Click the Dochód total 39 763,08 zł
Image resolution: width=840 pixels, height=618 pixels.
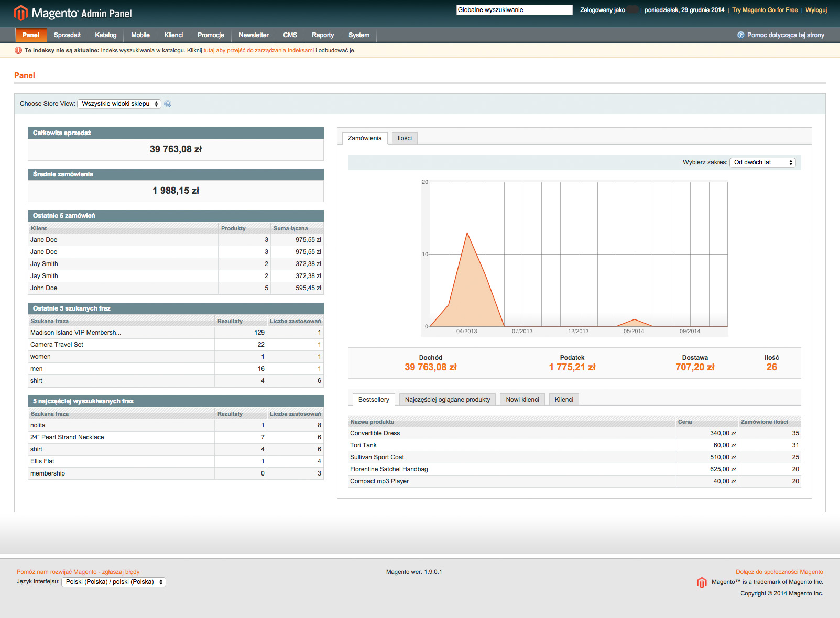(x=430, y=367)
